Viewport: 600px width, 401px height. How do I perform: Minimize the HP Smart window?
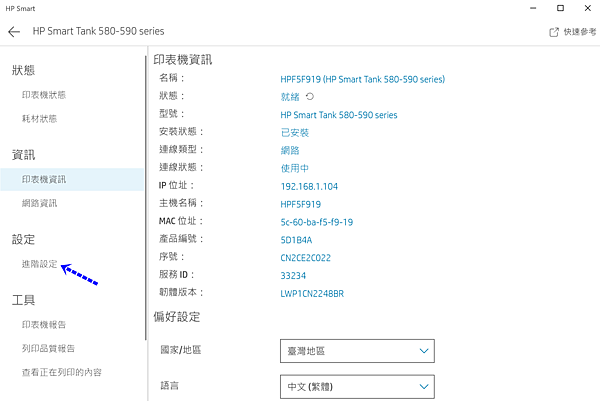click(x=533, y=8)
